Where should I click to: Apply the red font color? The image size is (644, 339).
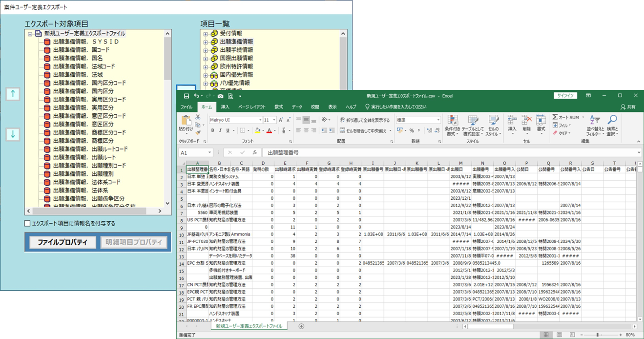point(269,130)
